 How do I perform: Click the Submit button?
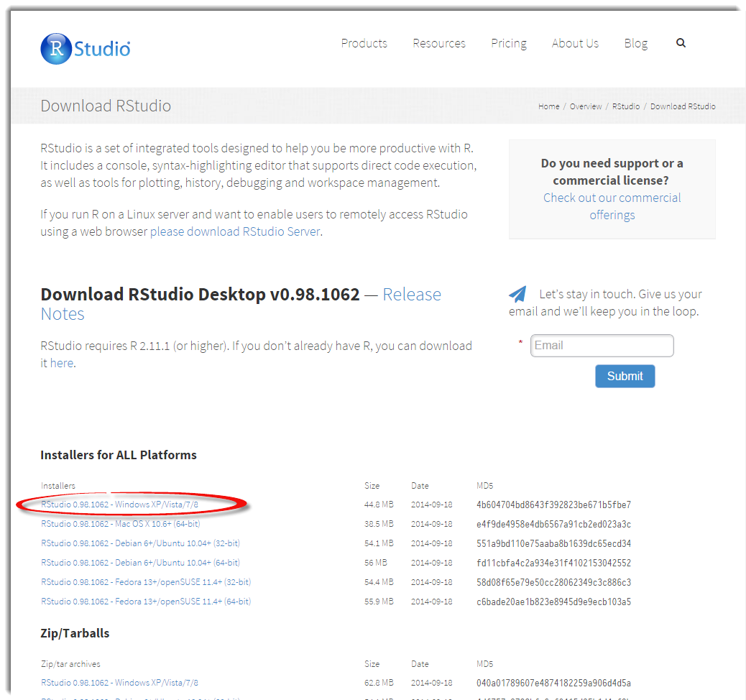pyautogui.click(x=625, y=376)
